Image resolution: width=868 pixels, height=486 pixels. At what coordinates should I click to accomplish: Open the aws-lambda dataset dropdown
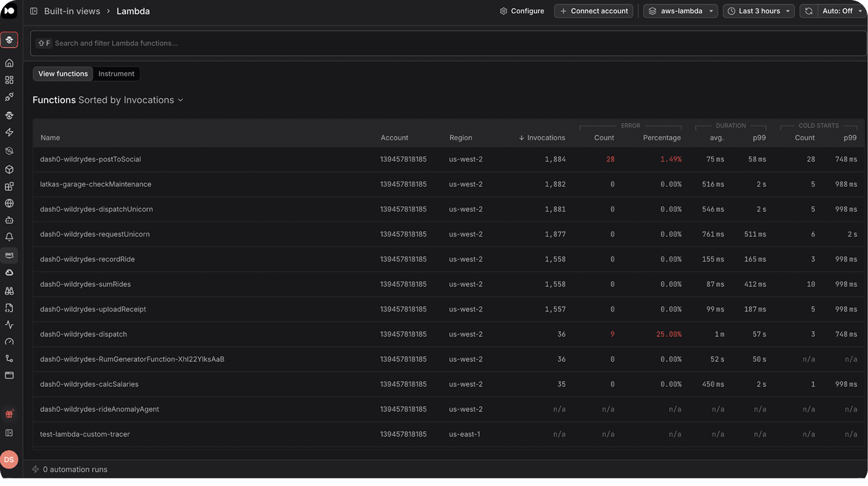681,11
